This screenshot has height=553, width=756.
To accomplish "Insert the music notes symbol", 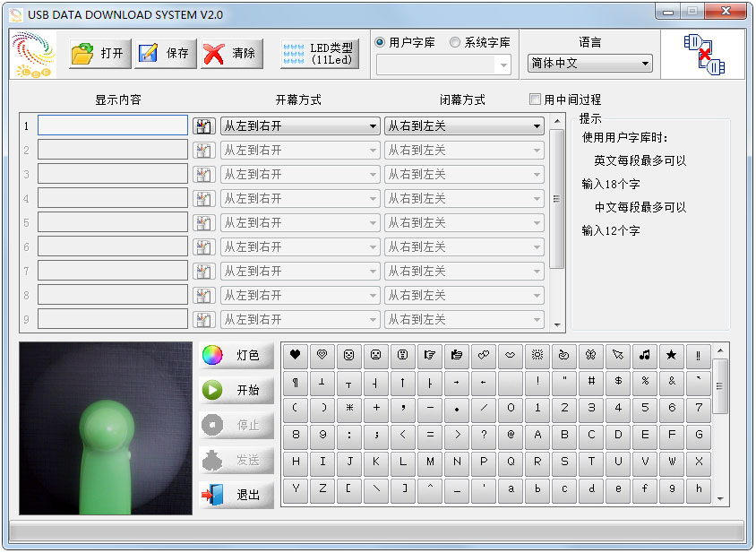I will pyautogui.click(x=645, y=355).
